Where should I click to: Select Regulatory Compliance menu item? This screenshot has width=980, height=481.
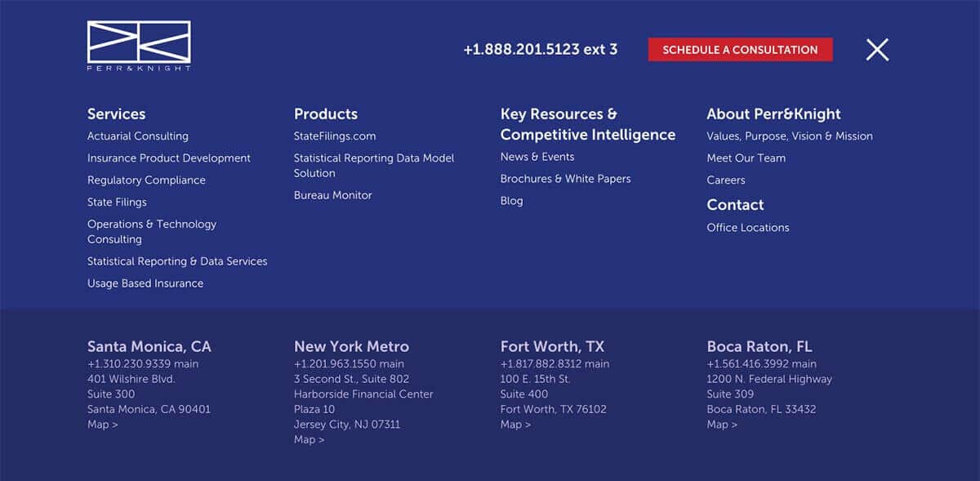146,180
